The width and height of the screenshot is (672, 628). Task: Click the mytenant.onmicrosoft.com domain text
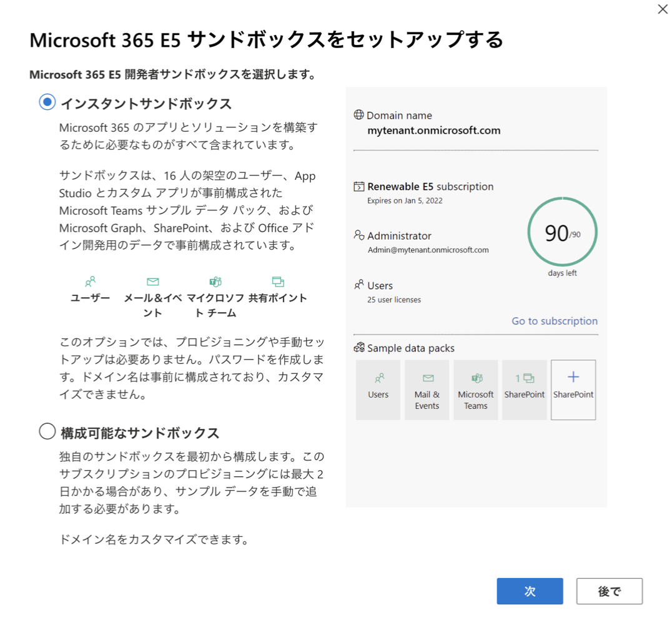[x=433, y=130]
